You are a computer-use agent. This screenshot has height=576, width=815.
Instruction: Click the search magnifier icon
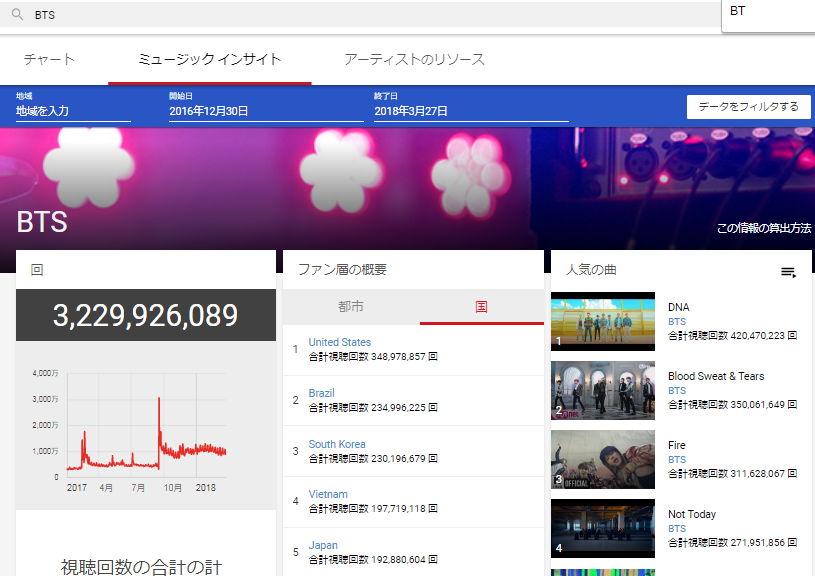pyautogui.click(x=17, y=14)
